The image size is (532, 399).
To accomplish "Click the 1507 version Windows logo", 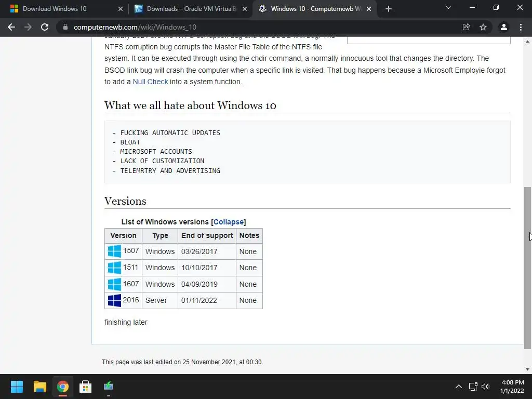I will (114, 251).
